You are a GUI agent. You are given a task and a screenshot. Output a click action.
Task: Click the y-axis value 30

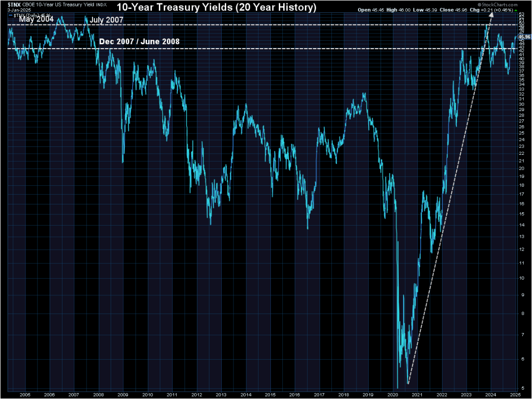[x=522, y=104]
